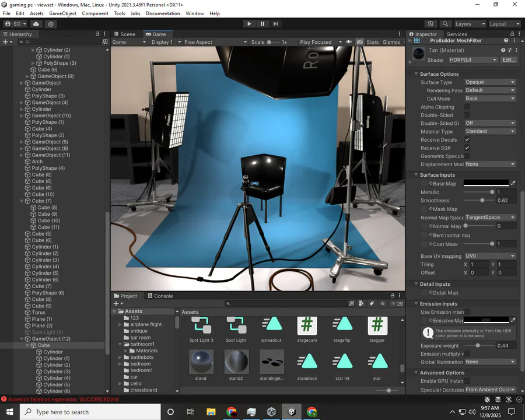This screenshot has width=525, height=420.
Task: Open the version control icon beside the cloud
Action: (51, 24)
